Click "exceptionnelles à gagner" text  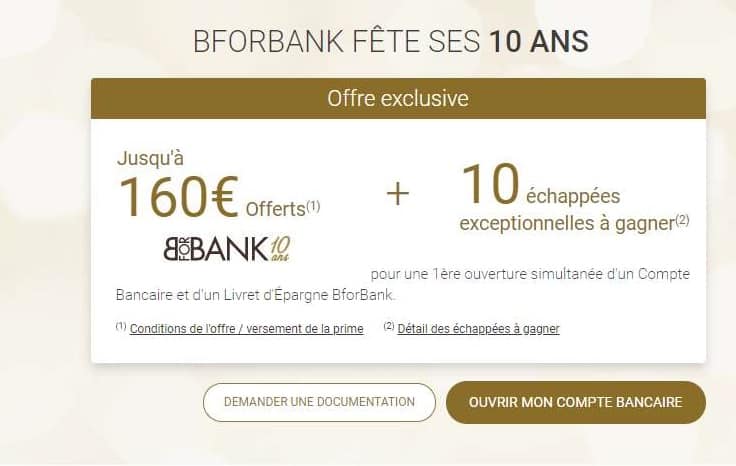coord(567,223)
